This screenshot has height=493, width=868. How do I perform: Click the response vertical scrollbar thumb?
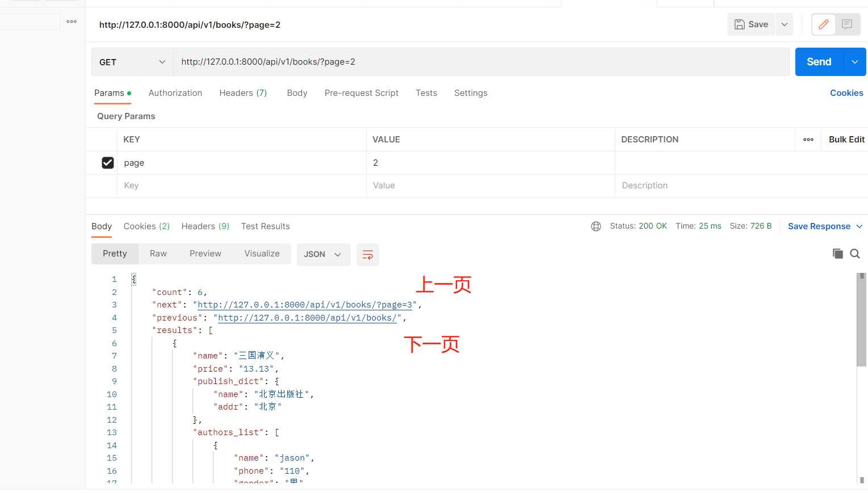click(x=861, y=319)
